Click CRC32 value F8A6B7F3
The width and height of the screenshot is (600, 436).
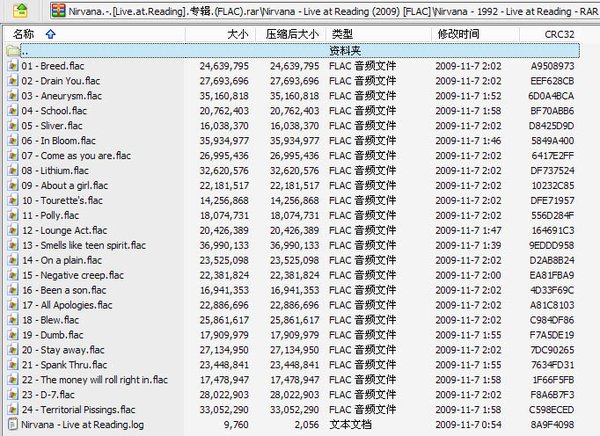(552, 395)
